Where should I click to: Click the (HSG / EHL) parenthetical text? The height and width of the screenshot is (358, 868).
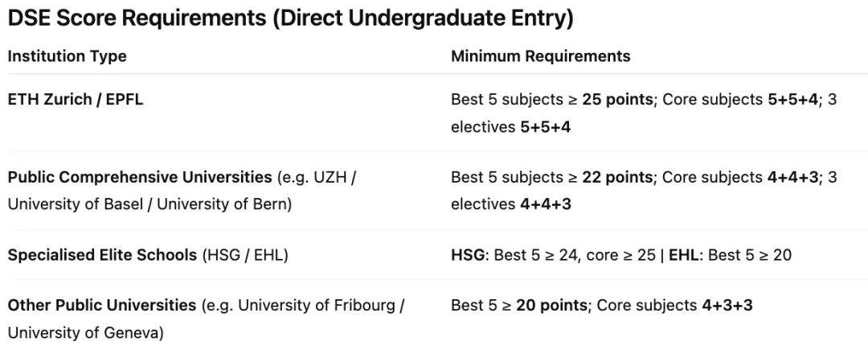click(244, 255)
